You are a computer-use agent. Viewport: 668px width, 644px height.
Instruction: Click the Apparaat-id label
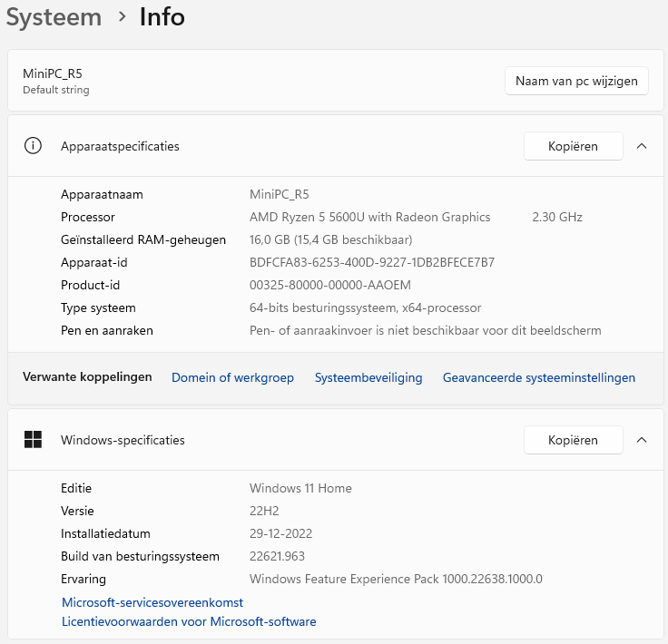pyautogui.click(x=94, y=262)
